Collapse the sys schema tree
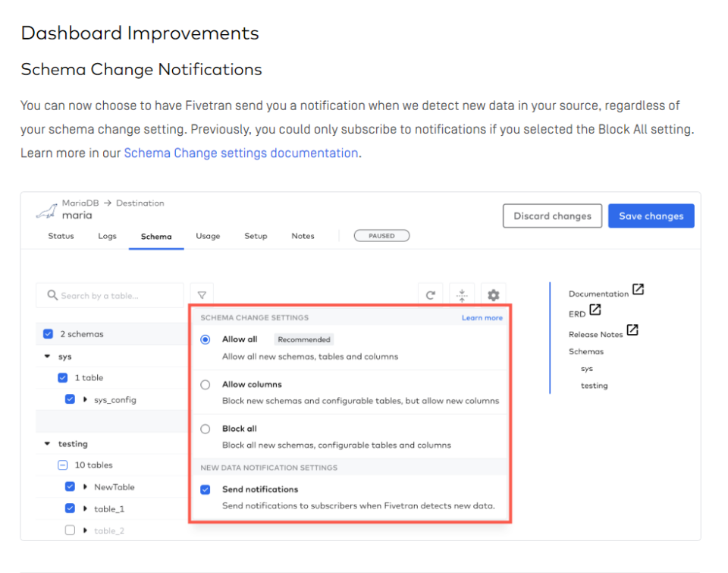 coord(47,356)
